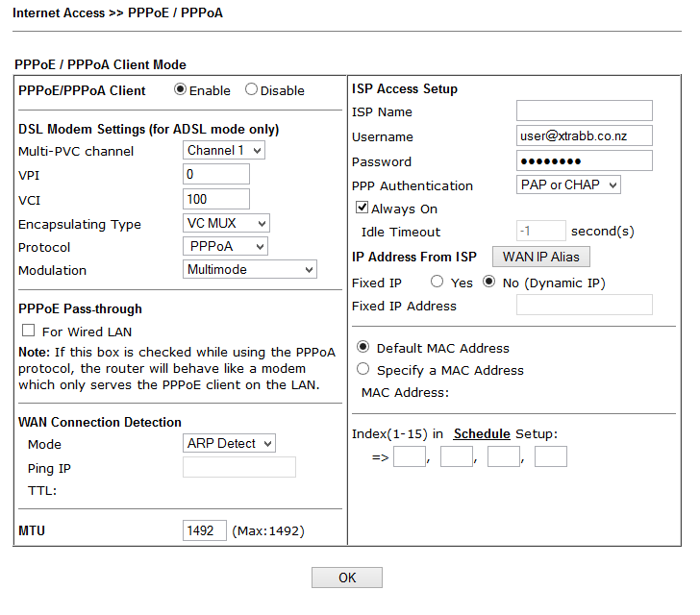Click the "PPPoE / PPPoA Client Mode" title

pyautogui.click(x=100, y=64)
